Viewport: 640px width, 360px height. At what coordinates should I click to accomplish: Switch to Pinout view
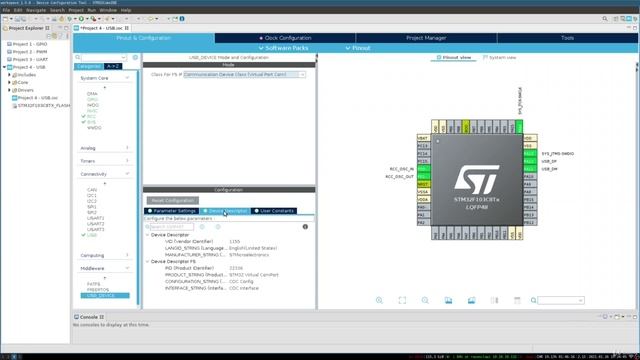[453, 58]
